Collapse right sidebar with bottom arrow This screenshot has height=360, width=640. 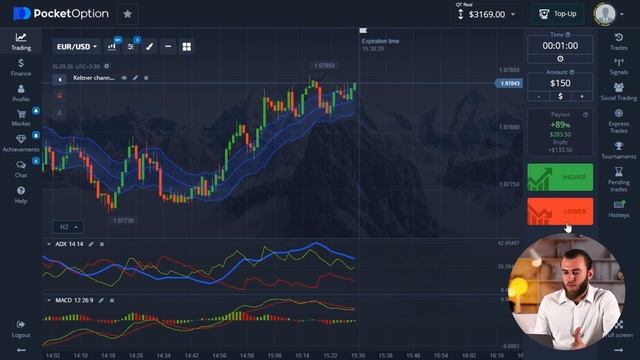tap(619, 350)
